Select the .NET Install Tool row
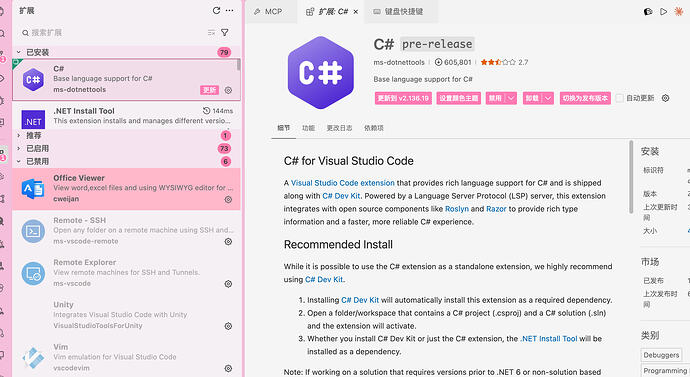Image resolution: width=690 pixels, height=377 pixels. (126, 116)
